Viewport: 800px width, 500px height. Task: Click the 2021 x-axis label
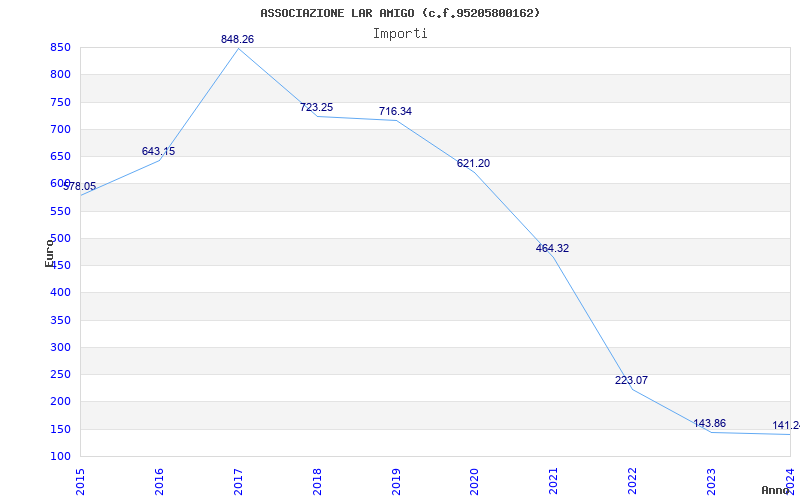pyautogui.click(x=554, y=481)
